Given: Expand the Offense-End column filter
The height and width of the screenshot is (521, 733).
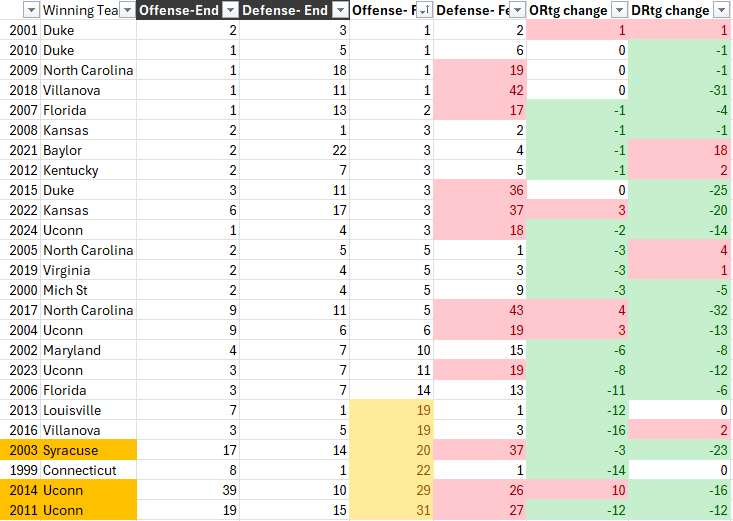Looking at the screenshot, I should click(x=229, y=10).
